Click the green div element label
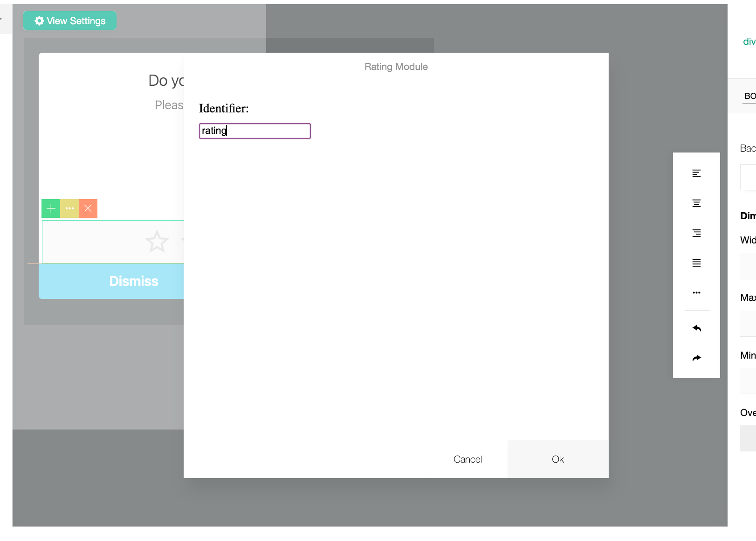Viewport: 756px width, 541px height. point(749,42)
